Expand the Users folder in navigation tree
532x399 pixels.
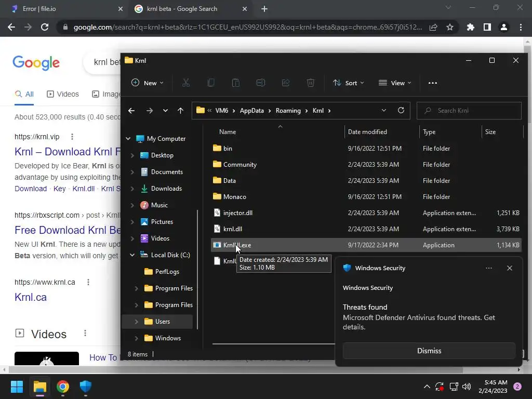[137, 321]
